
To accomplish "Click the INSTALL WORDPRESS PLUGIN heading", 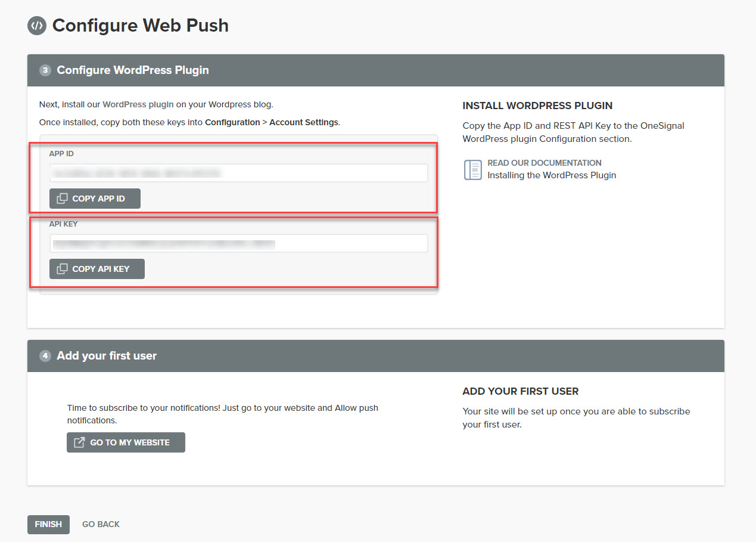I will 537,106.
